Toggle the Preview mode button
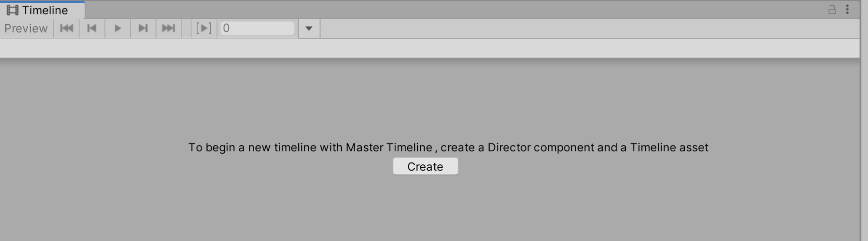The height and width of the screenshot is (241, 868). click(26, 29)
